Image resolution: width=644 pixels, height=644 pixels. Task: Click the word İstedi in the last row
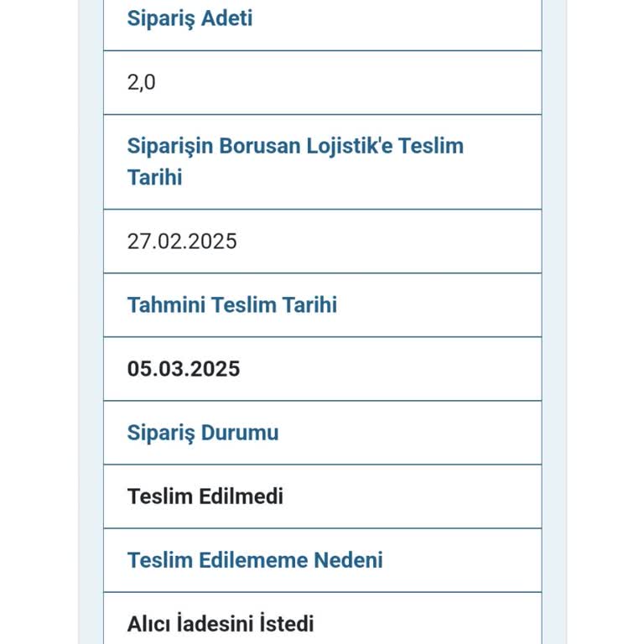point(286,624)
